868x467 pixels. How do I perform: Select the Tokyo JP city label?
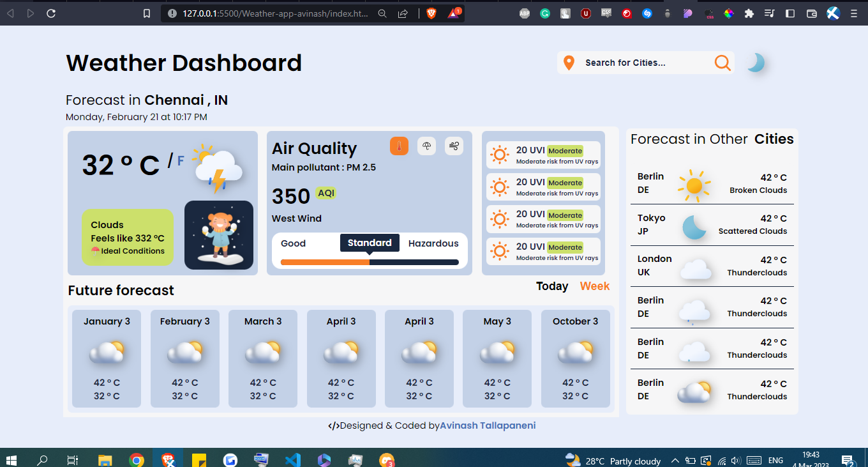[x=651, y=224]
